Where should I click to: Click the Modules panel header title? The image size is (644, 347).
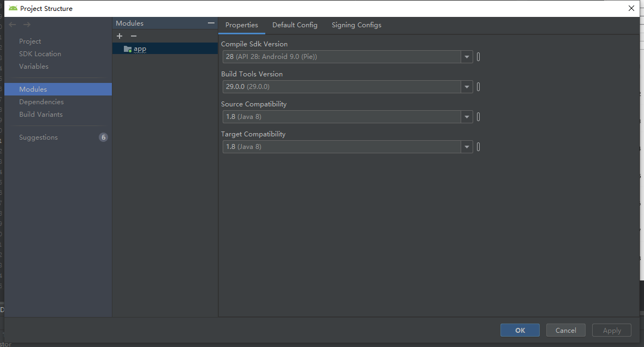click(x=129, y=23)
